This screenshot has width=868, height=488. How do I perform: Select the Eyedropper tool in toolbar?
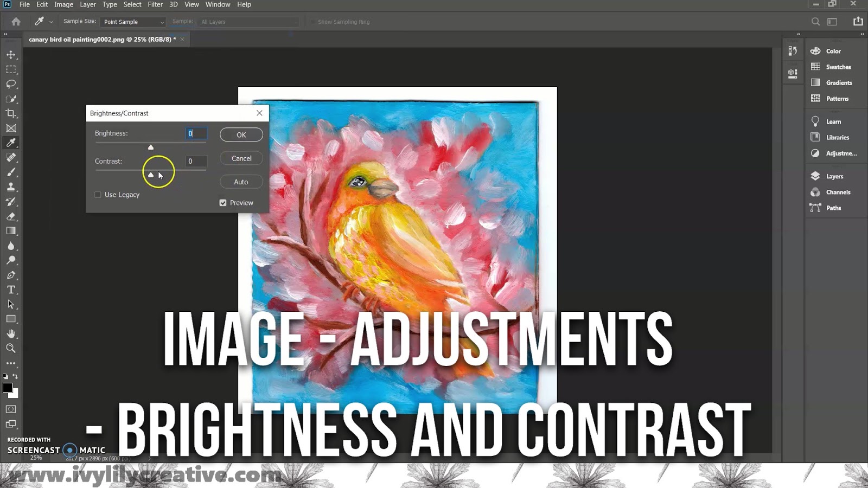click(11, 143)
